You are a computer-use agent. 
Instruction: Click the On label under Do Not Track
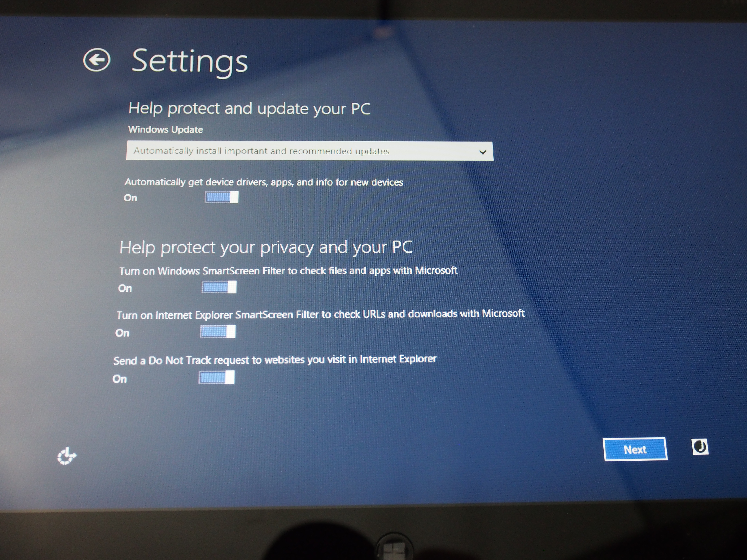119,379
